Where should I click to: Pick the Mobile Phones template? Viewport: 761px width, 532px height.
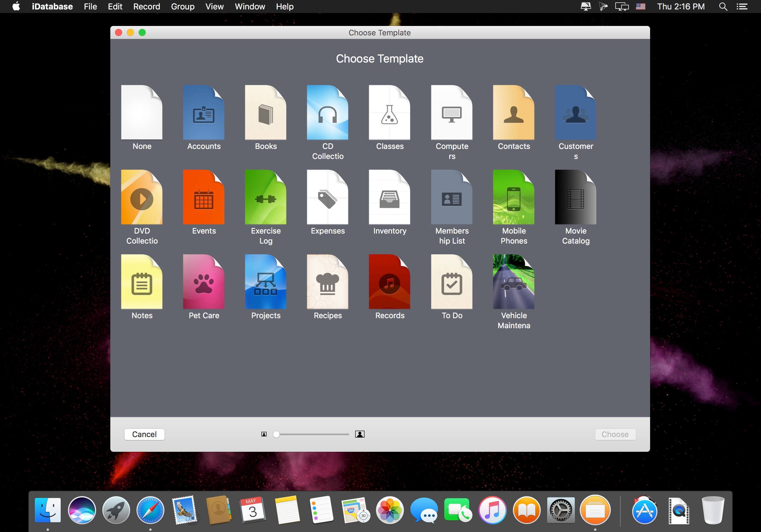click(514, 197)
